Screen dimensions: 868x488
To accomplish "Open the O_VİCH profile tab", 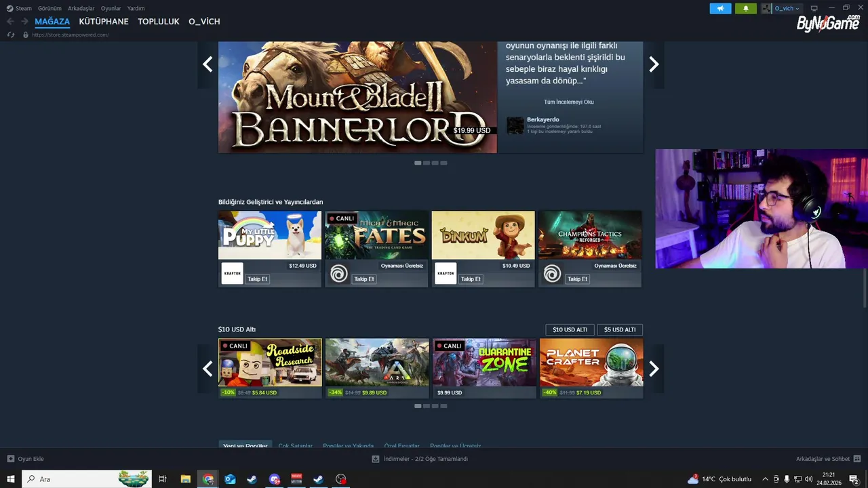I will 204,22.
